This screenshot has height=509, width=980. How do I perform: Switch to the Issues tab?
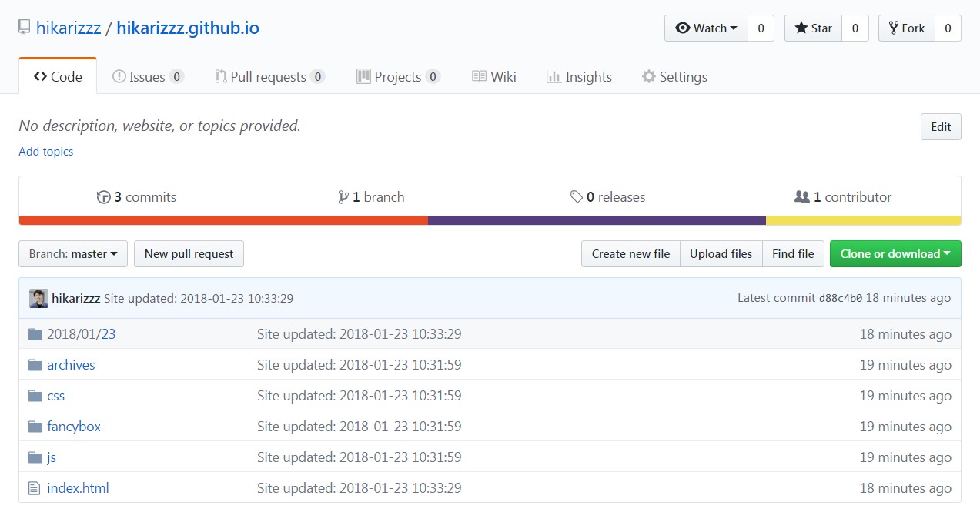point(148,76)
